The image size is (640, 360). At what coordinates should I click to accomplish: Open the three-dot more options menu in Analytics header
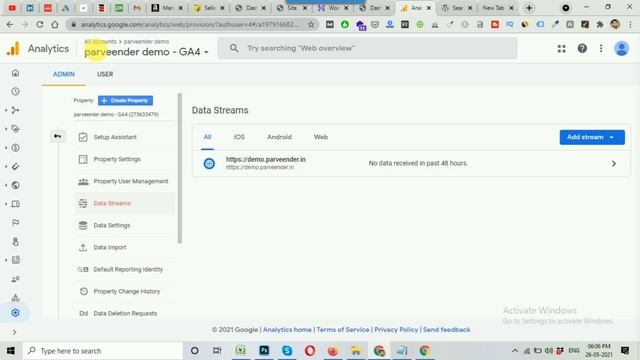[x=601, y=49]
